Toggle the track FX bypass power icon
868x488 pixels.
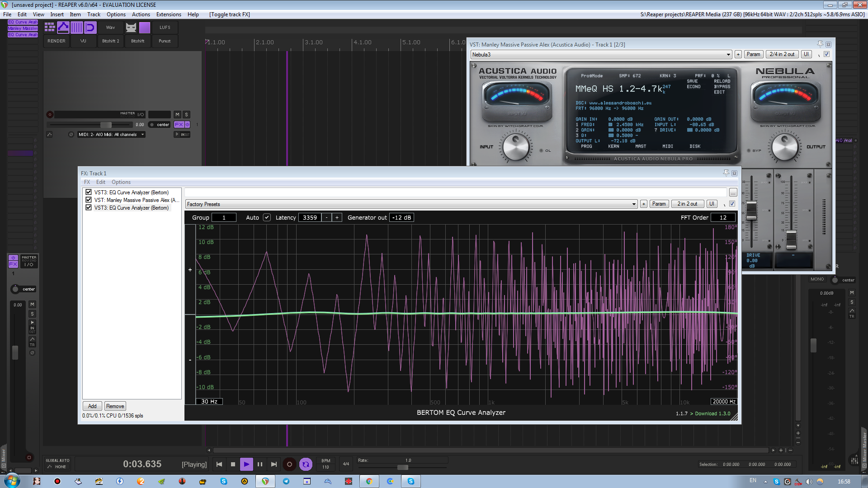pyautogui.click(x=188, y=125)
